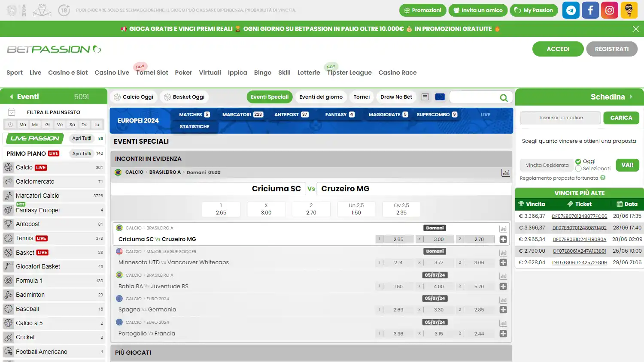Open the Tornei Slot menu

pyautogui.click(x=152, y=72)
